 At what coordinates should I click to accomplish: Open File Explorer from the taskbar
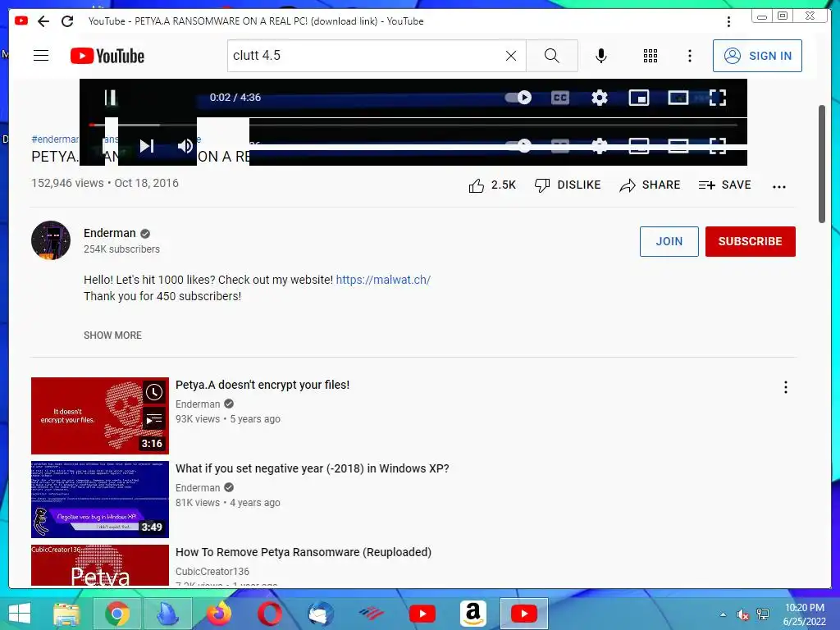pyautogui.click(x=66, y=614)
